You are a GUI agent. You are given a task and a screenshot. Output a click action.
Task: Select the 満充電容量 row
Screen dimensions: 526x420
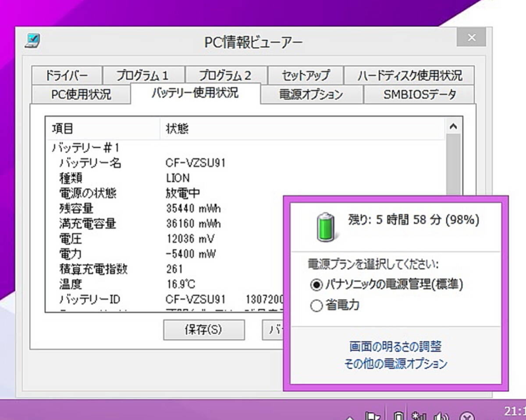pyautogui.click(x=164, y=223)
